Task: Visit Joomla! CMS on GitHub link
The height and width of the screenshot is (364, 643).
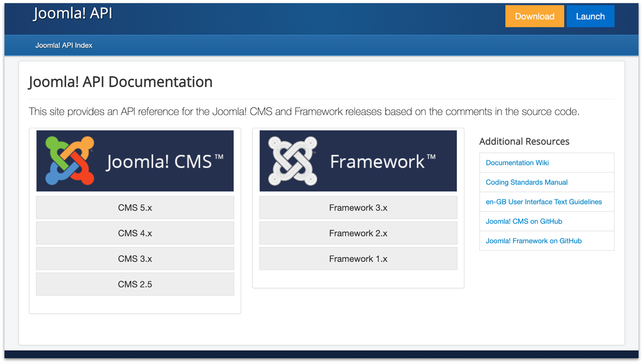Action: point(524,221)
